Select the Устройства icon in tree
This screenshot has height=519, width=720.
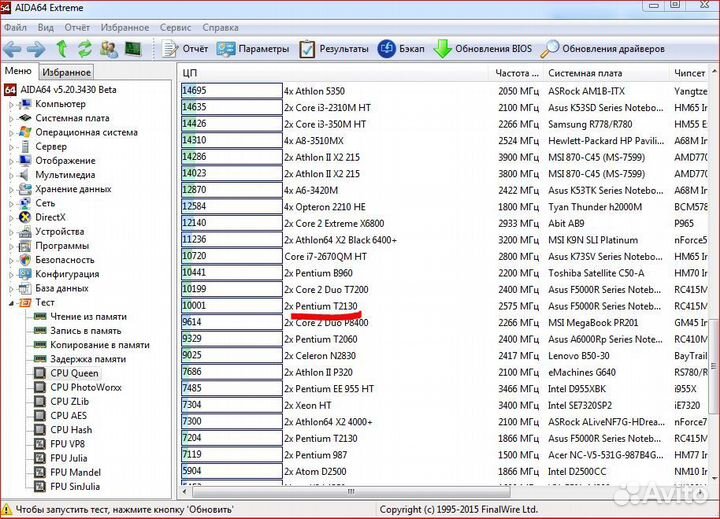click(x=25, y=232)
